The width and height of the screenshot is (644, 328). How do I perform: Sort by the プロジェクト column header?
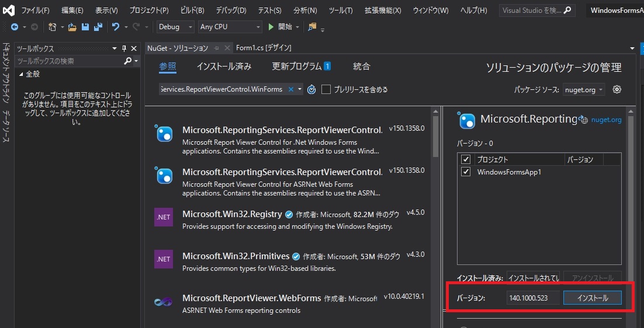(x=519, y=159)
